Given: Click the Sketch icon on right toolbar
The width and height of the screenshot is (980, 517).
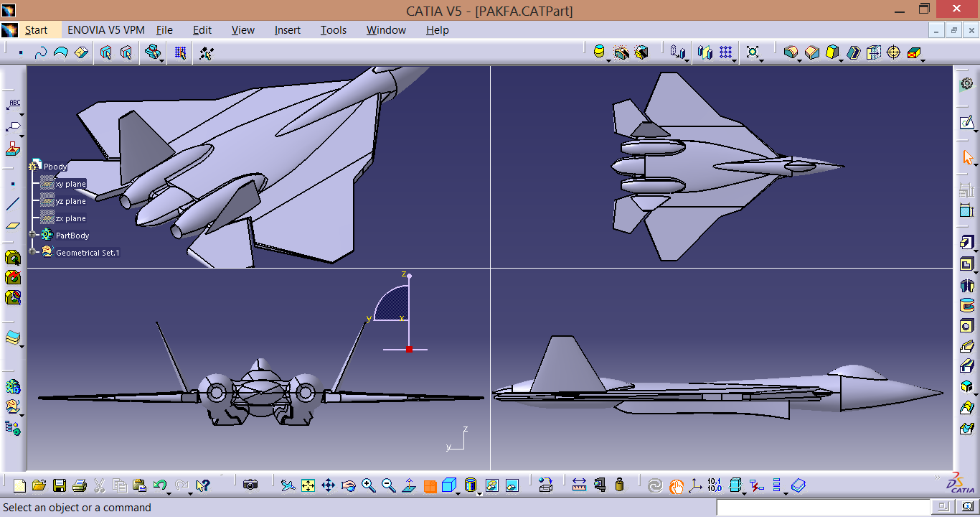Looking at the screenshot, I should pyautogui.click(x=966, y=122).
